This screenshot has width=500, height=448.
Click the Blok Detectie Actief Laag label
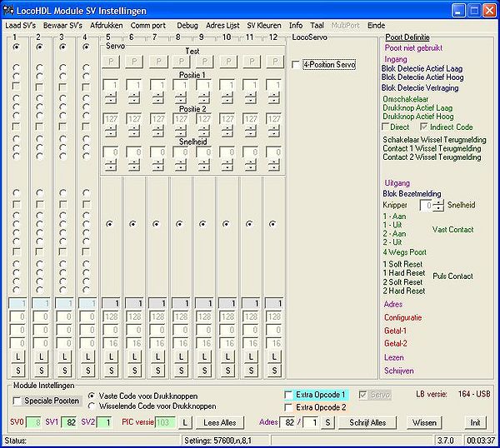click(422, 68)
